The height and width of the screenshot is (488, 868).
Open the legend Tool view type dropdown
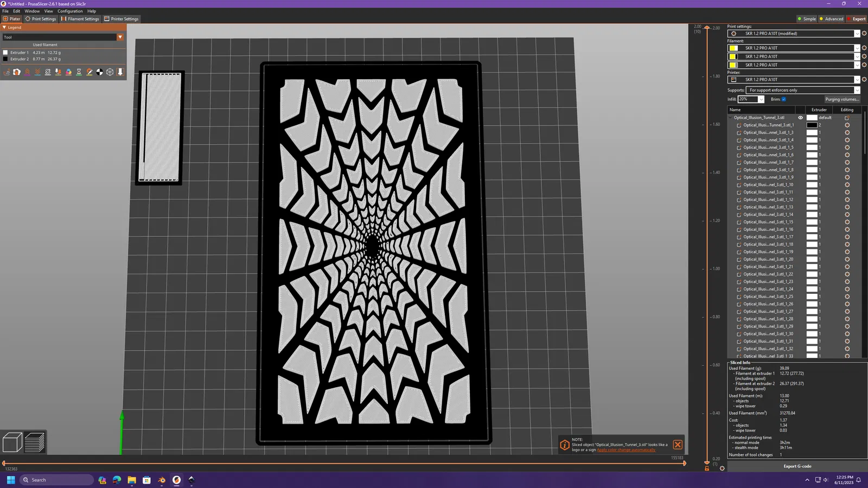coord(63,37)
